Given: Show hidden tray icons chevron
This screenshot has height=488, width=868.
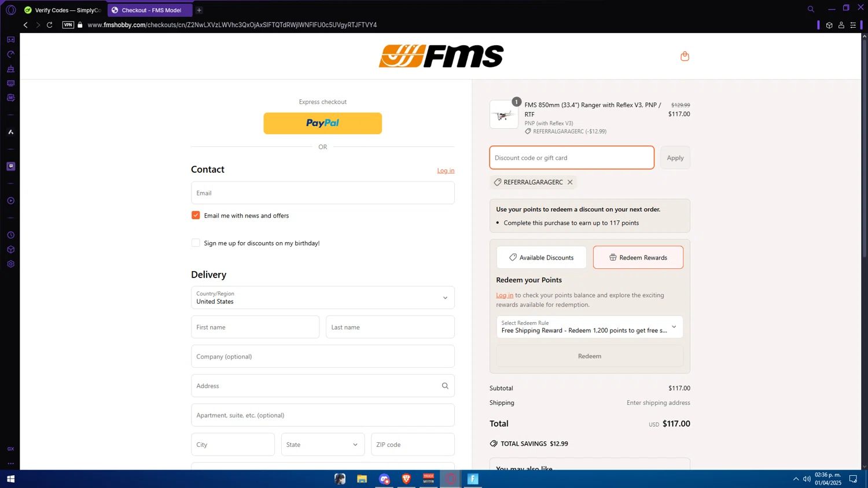Looking at the screenshot, I should pyautogui.click(x=796, y=479).
